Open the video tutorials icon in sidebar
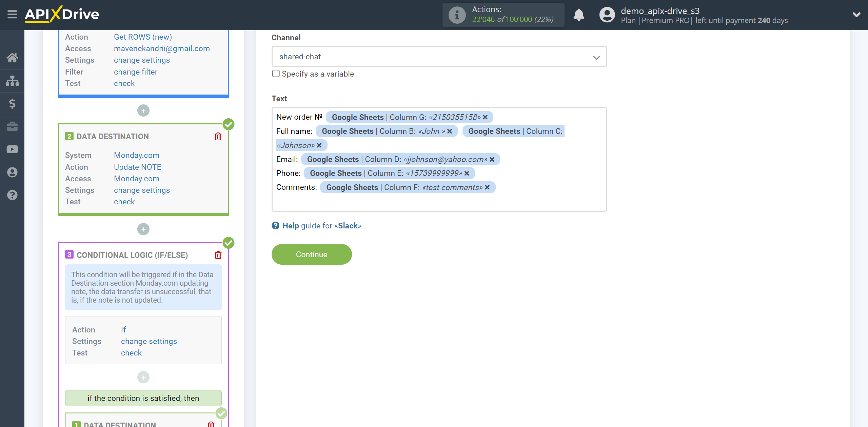Screen dimensions: 868x427 point(12,149)
